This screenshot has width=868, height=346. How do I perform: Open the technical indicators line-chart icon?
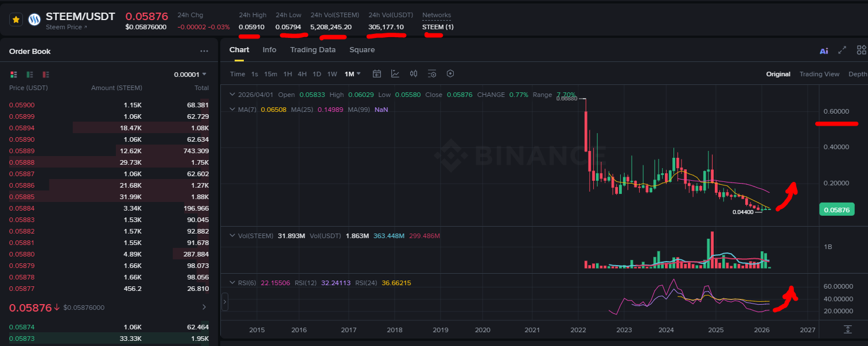[395, 73]
